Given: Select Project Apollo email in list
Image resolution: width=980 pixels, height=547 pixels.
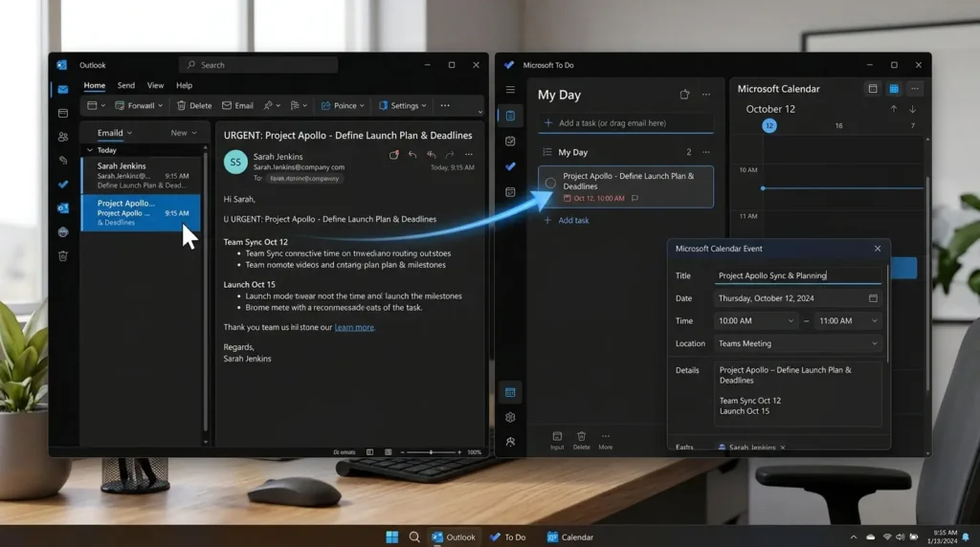Looking at the screenshot, I should click(x=142, y=212).
